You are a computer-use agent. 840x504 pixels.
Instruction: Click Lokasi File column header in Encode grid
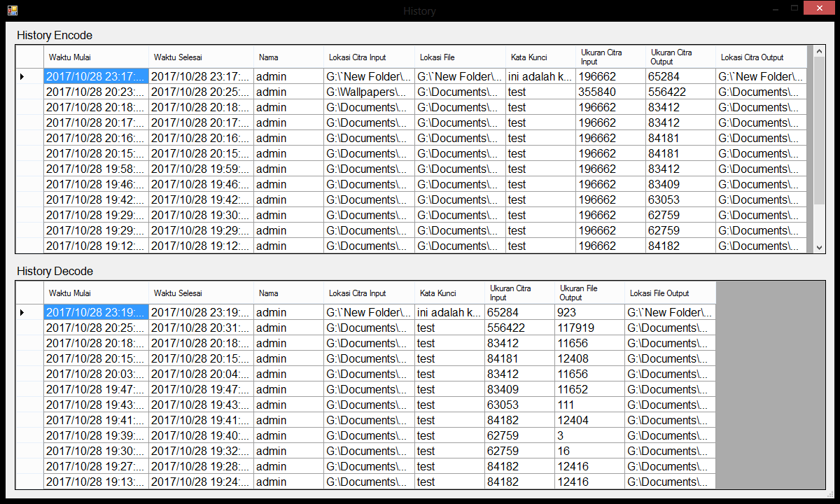(x=460, y=57)
